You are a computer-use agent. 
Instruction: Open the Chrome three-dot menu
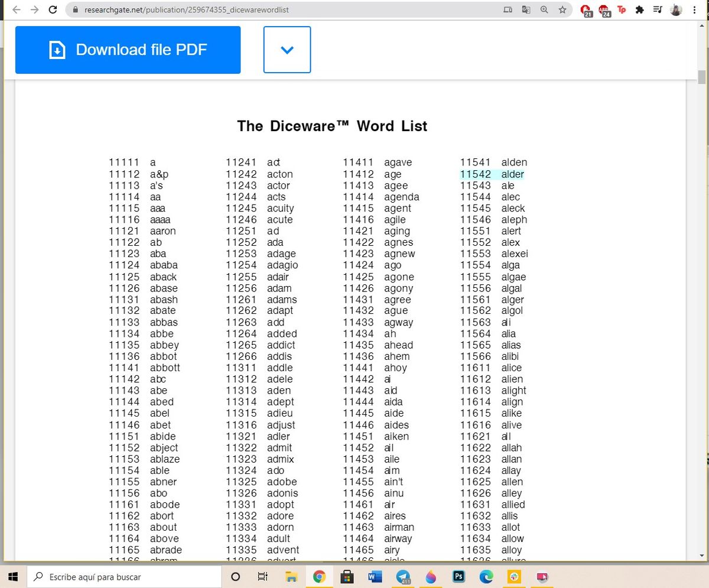pyautogui.click(x=694, y=10)
